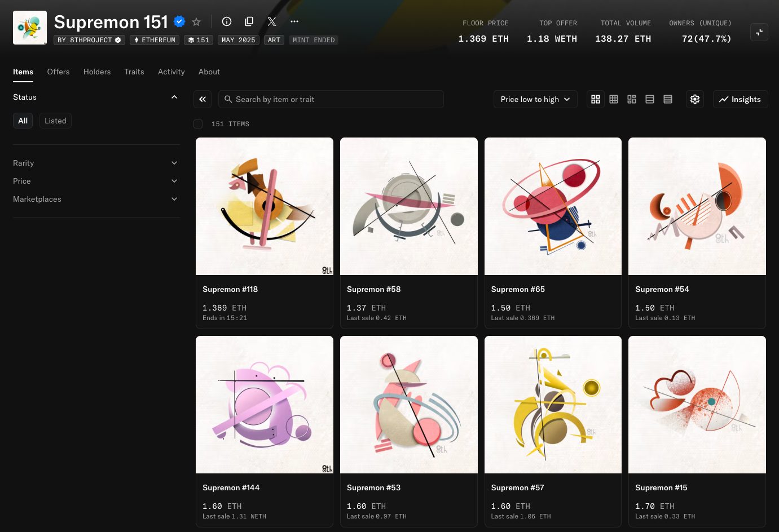Open Supremon #54 artwork
The height and width of the screenshot is (532, 779).
tap(697, 206)
